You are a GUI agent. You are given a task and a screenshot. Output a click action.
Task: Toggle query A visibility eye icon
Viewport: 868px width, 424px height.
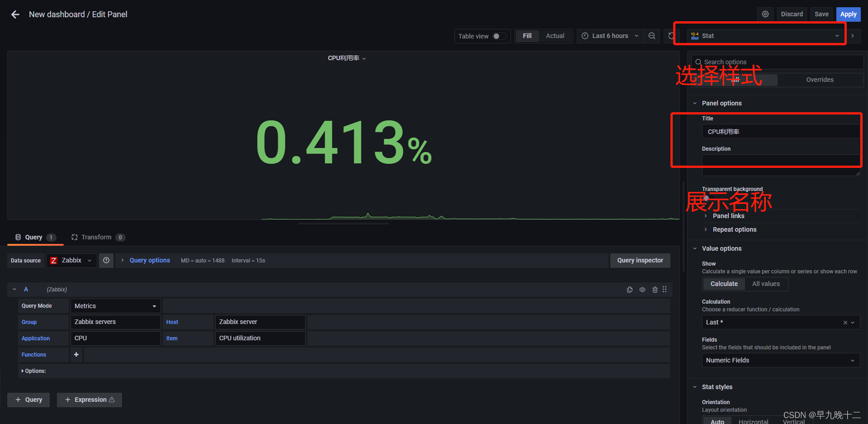tap(642, 290)
